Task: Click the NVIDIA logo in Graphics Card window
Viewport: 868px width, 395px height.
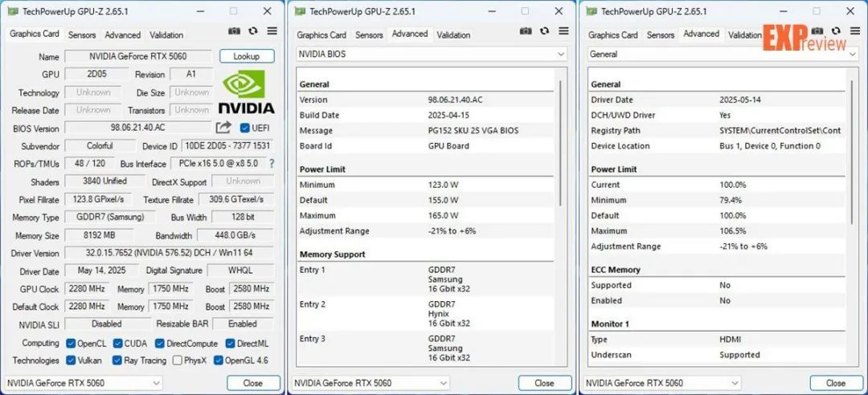Action: [x=247, y=92]
